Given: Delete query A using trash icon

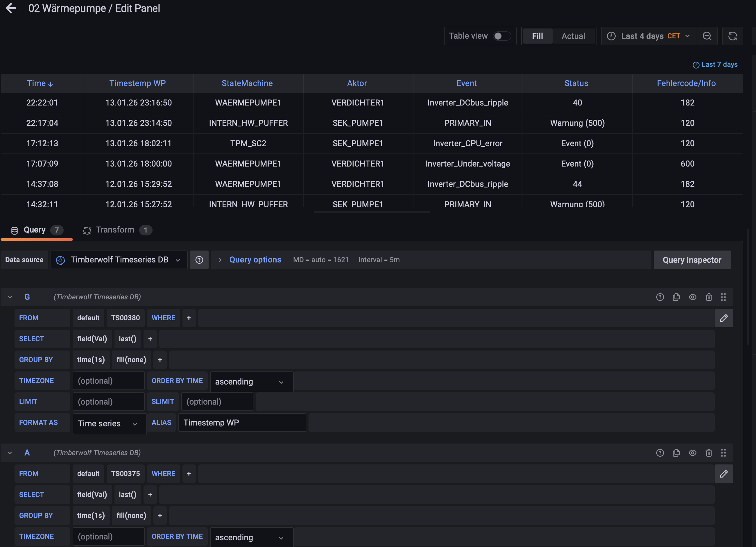Looking at the screenshot, I should (709, 453).
